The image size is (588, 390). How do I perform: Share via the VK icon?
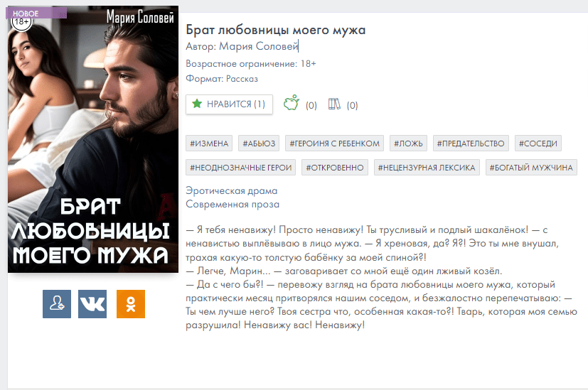pyautogui.click(x=92, y=304)
